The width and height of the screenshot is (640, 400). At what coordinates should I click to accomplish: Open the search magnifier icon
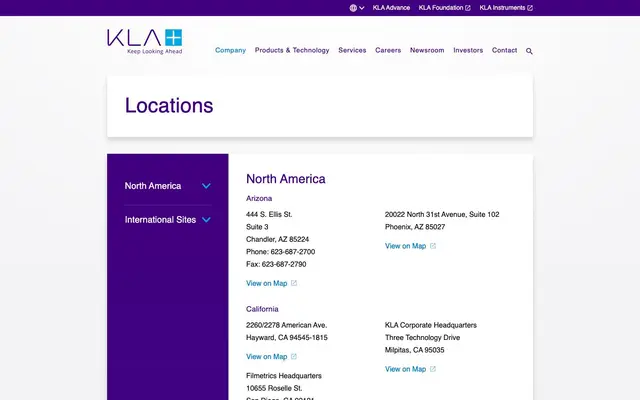[x=529, y=51]
